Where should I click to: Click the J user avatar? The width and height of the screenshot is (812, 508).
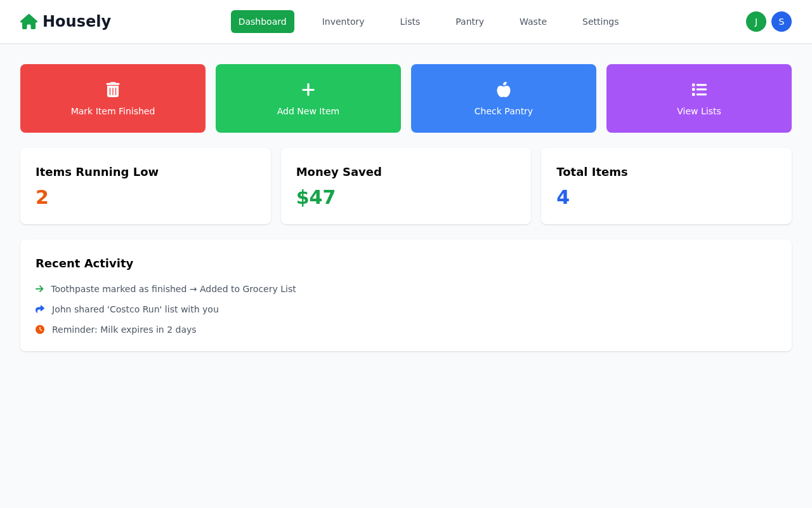point(756,21)
